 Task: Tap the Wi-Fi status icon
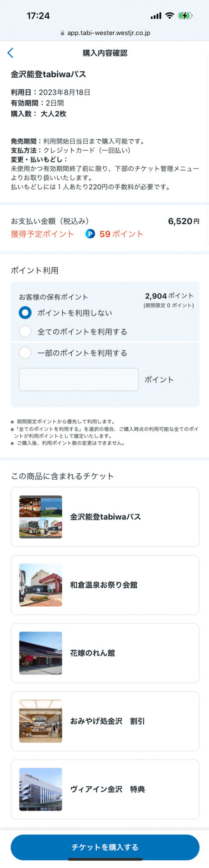169,16
